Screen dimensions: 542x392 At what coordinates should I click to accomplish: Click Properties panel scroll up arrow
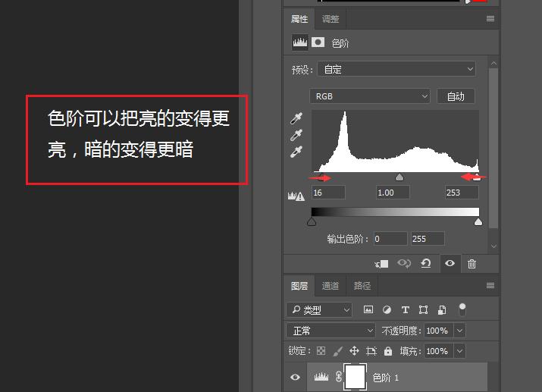pos(493,63)
